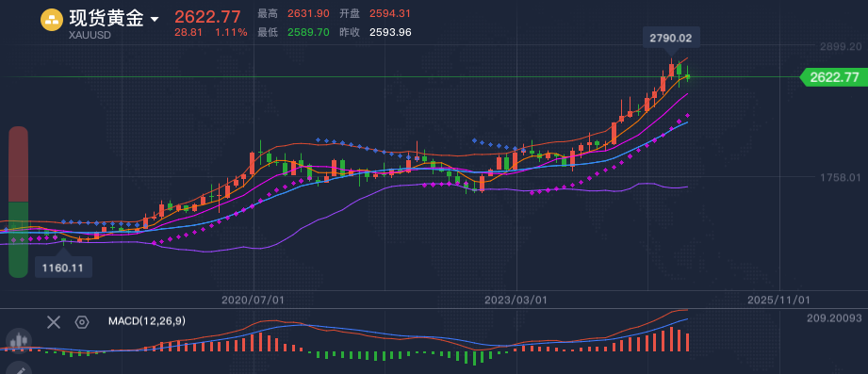Close the MACD indicator panel
Viewport: 868px width, 374px height.
point(53,322)
